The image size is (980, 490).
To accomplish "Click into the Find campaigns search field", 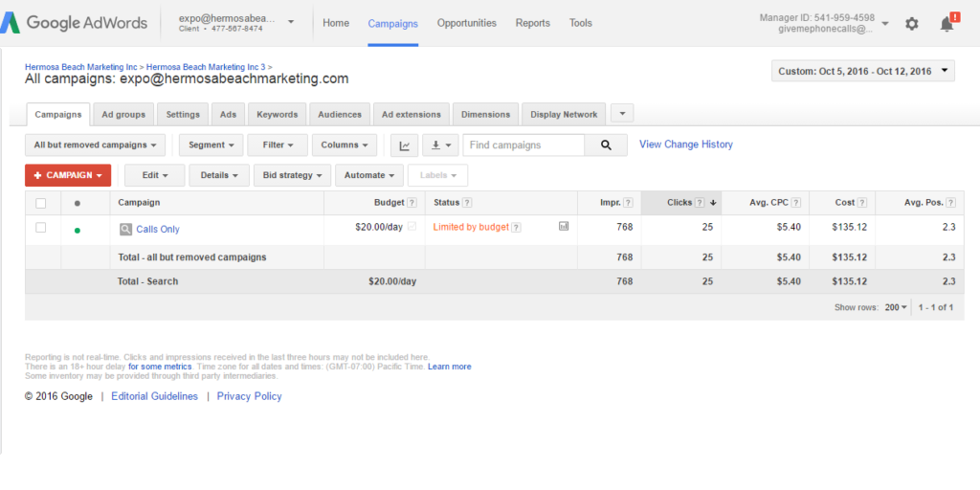I will coord(523,145).
